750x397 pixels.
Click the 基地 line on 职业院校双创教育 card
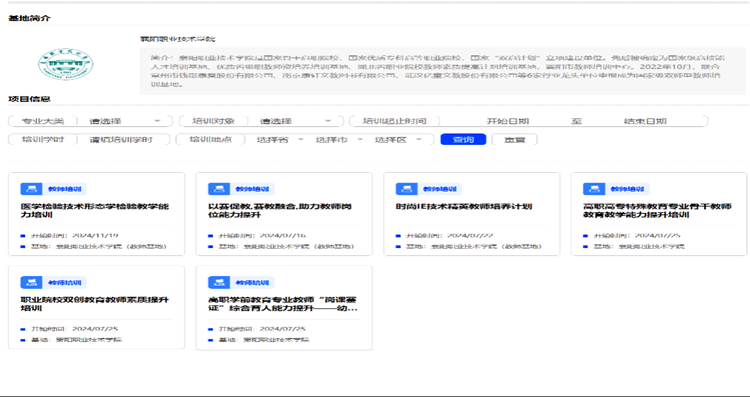coord(76,340)
